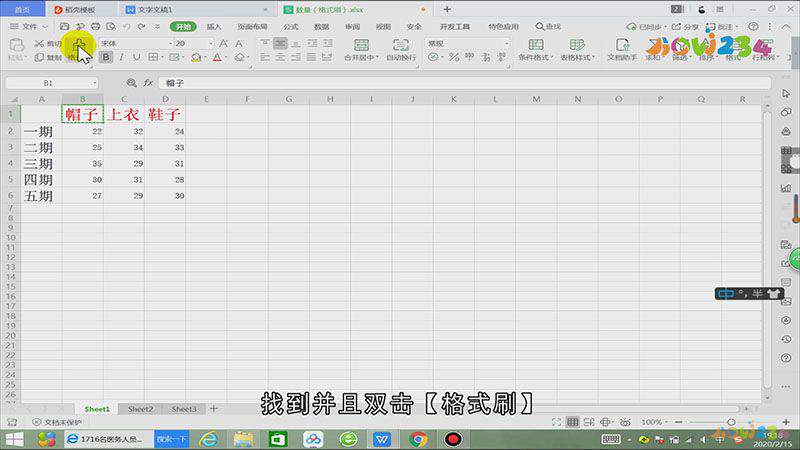This screenshot has width=800, height=450.
Task: Add a new sheet with plus button
Action: click(x=214, y=408)
